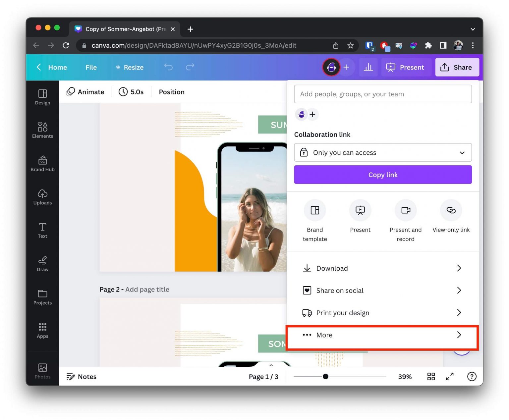Viewport: 509px width, 420px height.
Task: Open the Uploads panel
Action: tap(42, 197)
